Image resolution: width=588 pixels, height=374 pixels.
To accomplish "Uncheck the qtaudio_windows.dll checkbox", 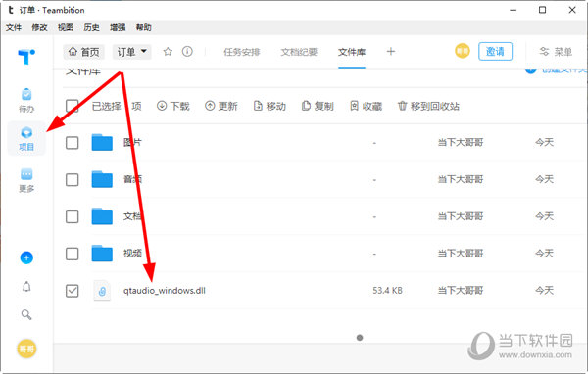I will click(x=72, y=291).
